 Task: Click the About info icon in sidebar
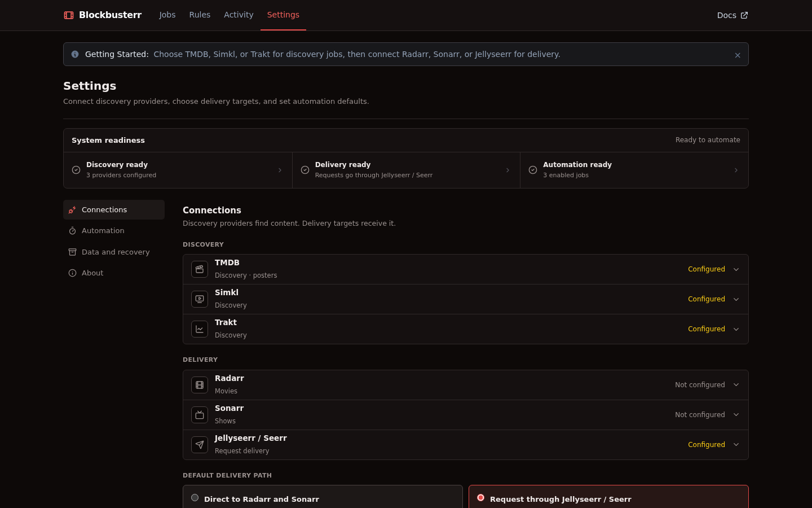(72, 273)
